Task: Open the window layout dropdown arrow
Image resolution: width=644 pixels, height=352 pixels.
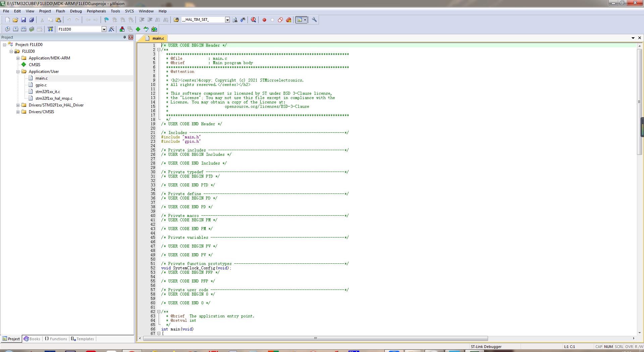Action: pyautogui.click(x=305, y=20)
